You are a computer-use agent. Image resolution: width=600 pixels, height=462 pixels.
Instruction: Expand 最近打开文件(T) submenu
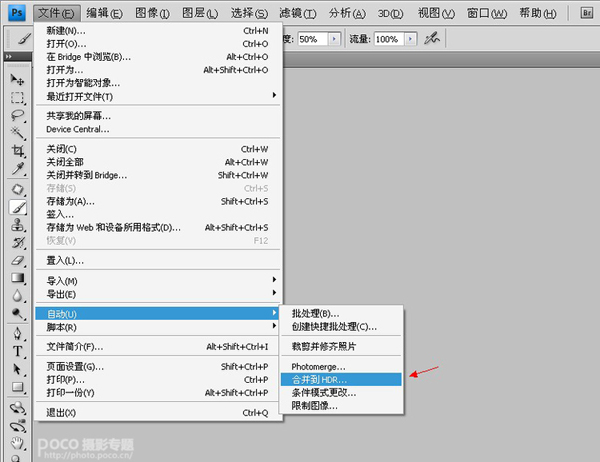click(x=158, y=96)
